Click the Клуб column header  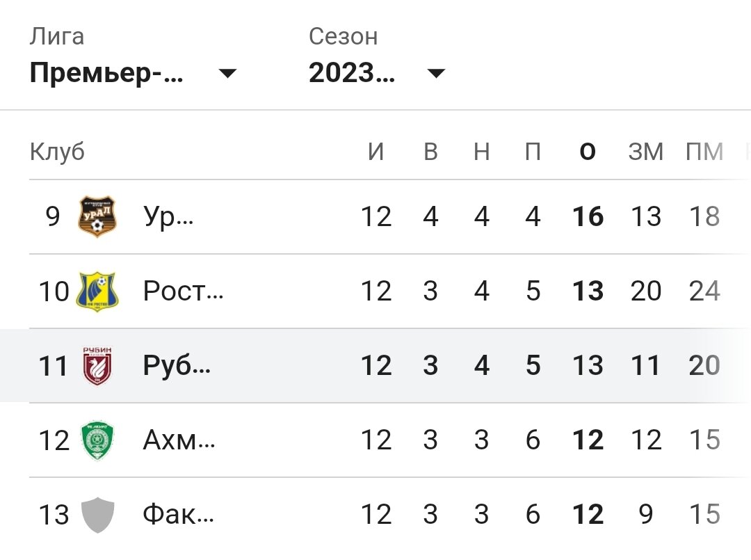tap(57, 152)
